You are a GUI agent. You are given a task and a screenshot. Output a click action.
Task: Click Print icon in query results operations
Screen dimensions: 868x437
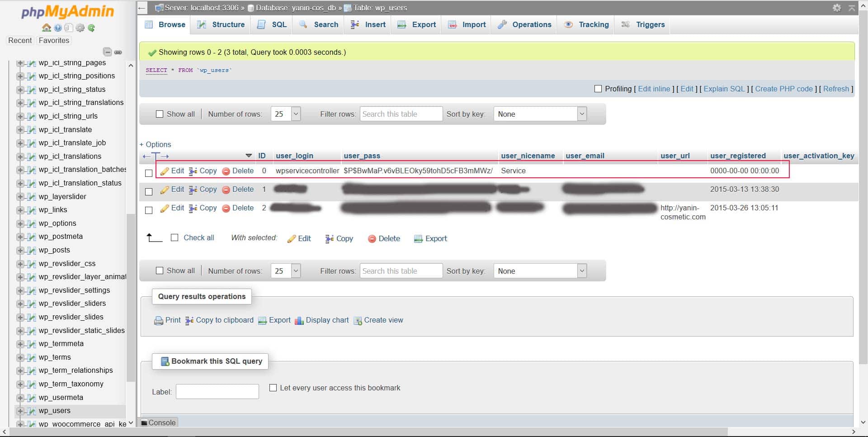point(159,321)
